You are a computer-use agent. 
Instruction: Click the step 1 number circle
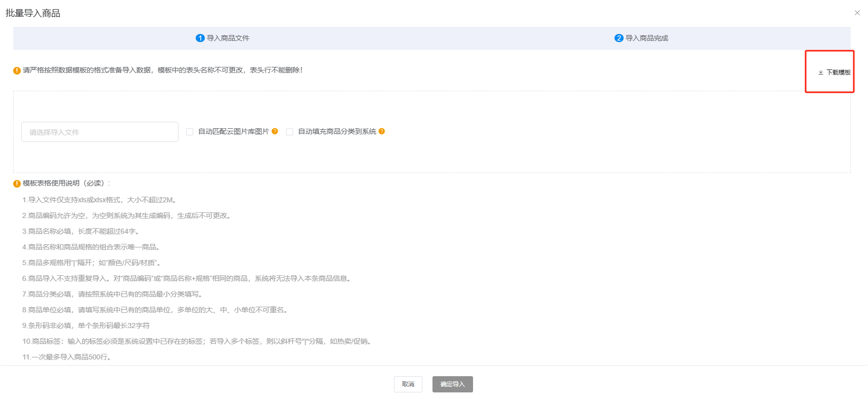tap(200, 38)
